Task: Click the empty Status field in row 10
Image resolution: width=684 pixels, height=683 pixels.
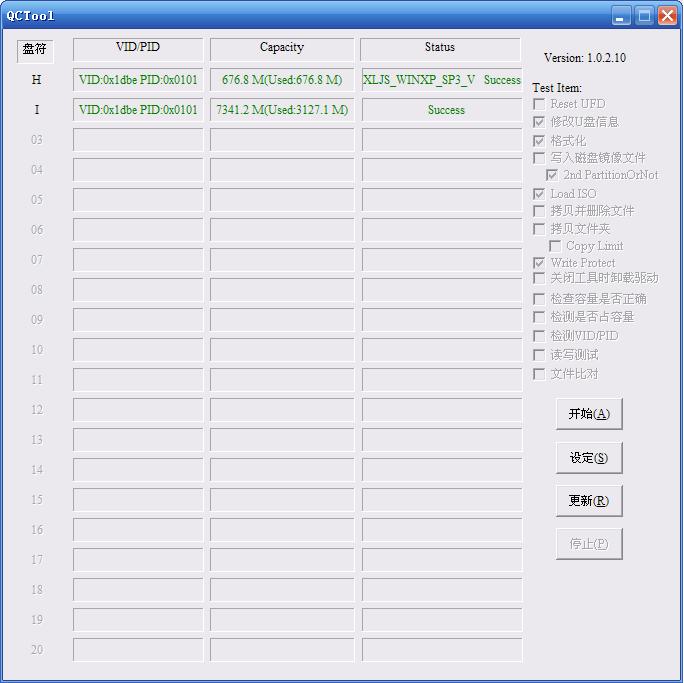Action: [x=441, y=350]
